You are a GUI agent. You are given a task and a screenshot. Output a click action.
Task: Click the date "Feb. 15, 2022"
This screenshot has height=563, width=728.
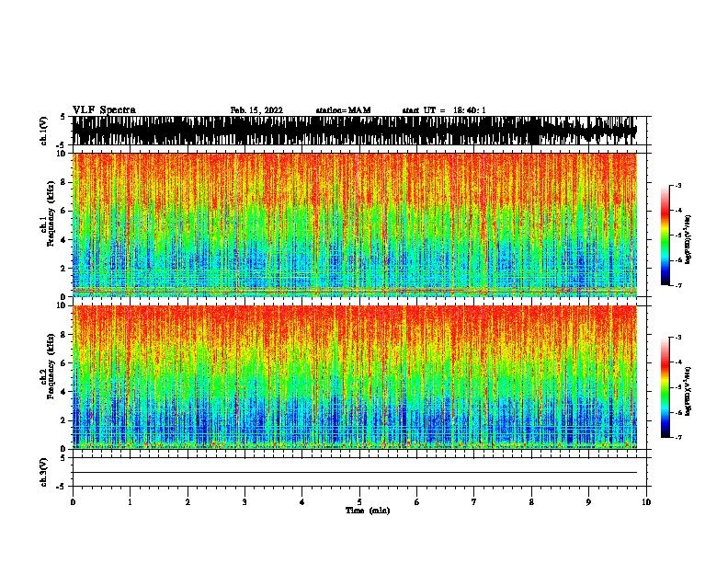click(x=256, y=110)
